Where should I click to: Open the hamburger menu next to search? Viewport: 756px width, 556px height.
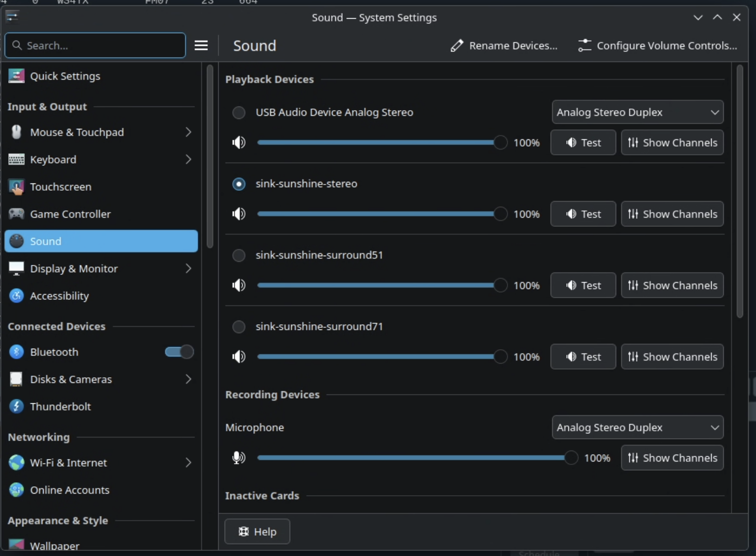(201, 45)
